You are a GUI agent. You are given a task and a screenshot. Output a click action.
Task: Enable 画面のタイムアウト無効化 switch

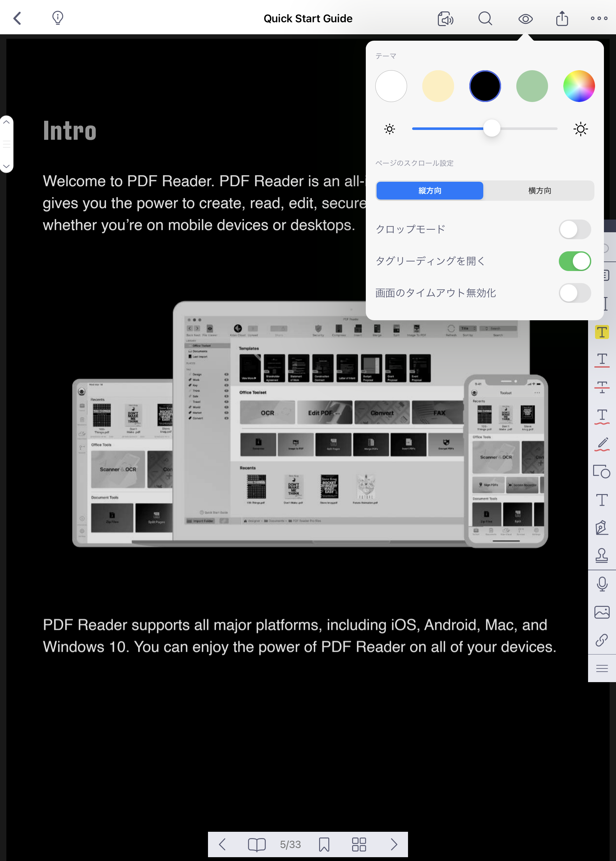[x=575, y=293]
